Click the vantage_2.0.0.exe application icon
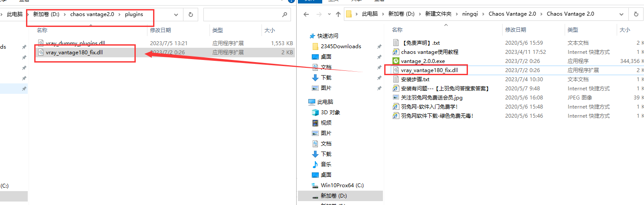 (396, 61)
